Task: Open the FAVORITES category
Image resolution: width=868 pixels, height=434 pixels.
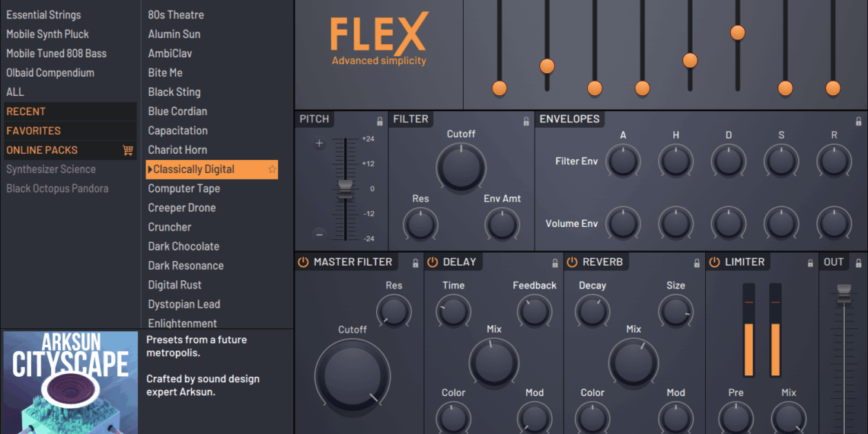Action: (70, 131)
